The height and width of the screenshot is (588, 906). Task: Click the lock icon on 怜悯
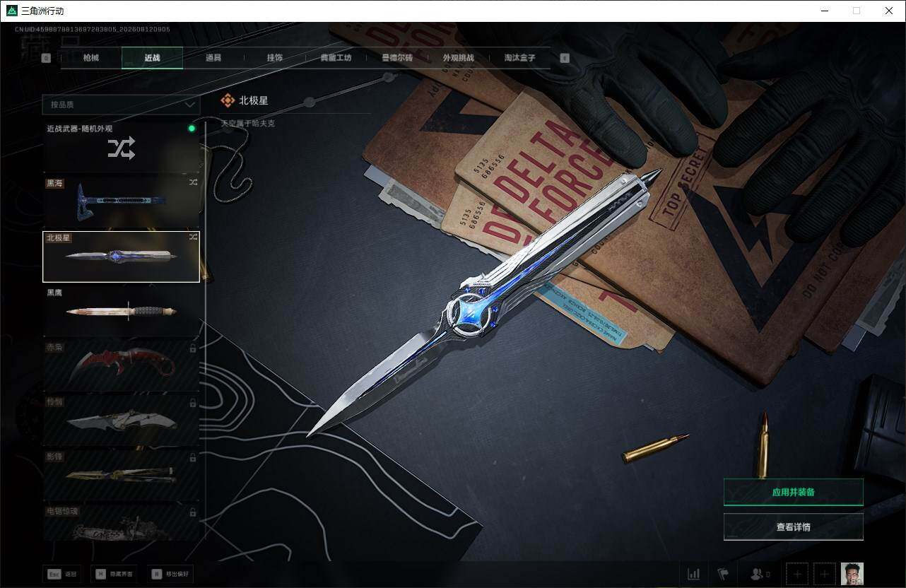tap(193, 403)
